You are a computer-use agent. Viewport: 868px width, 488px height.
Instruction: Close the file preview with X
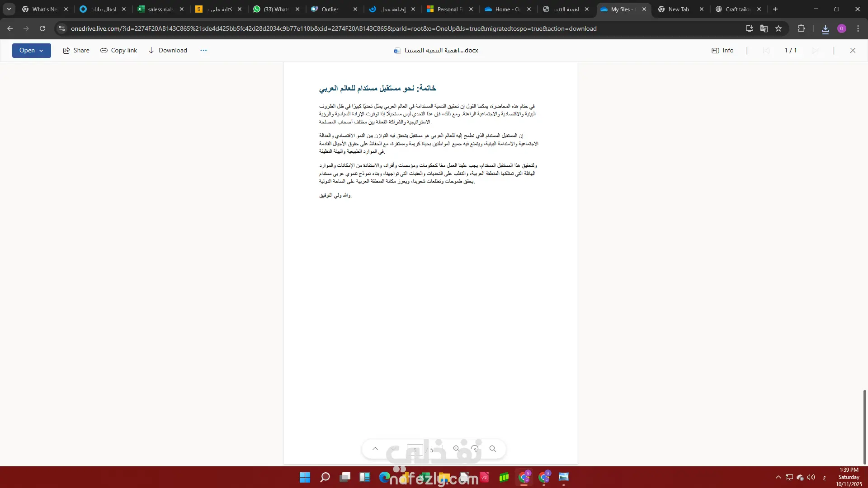pos(853,50)
